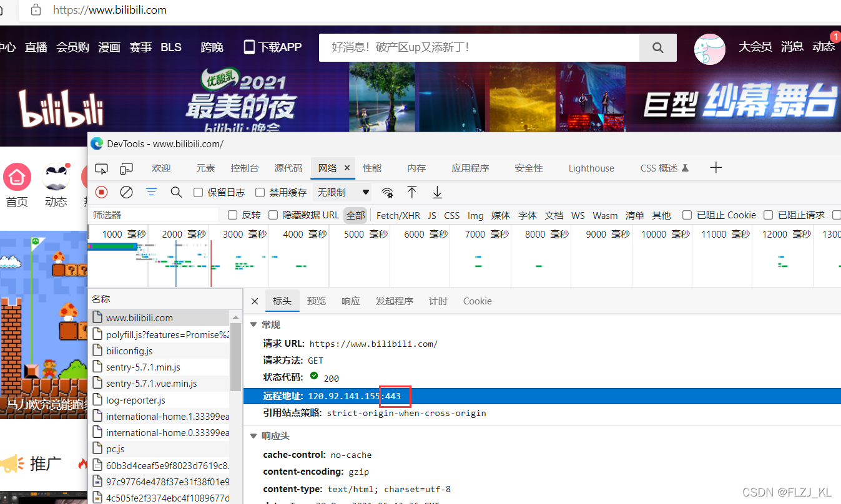Toggle device emulation icon in DevTools
The width and height of the screenshot is (841, 504).
point(127,168)
